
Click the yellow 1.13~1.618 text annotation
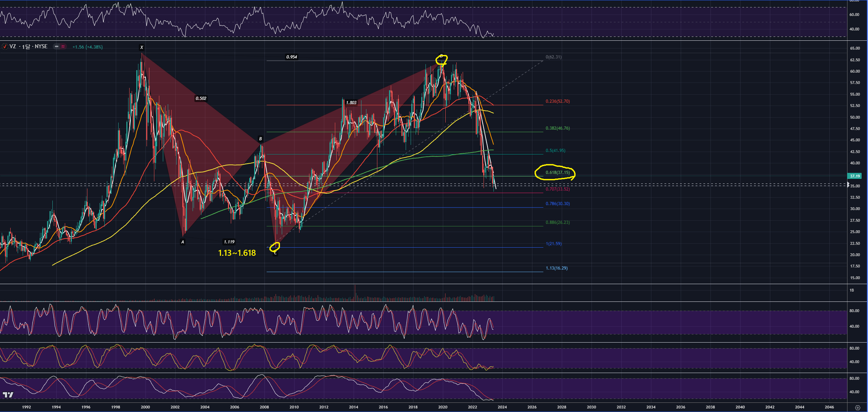coord(237,253)
